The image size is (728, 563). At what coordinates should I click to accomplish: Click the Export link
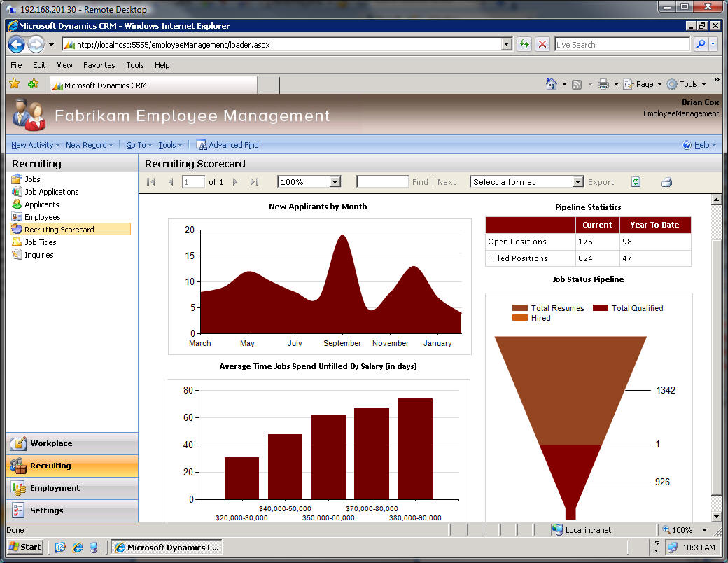pyautogui.click(x=601, y=182)
